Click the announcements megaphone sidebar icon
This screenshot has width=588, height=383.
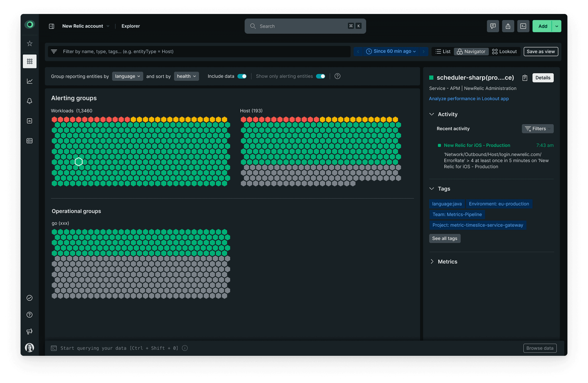pyautogui.click(x=30, y=331)
